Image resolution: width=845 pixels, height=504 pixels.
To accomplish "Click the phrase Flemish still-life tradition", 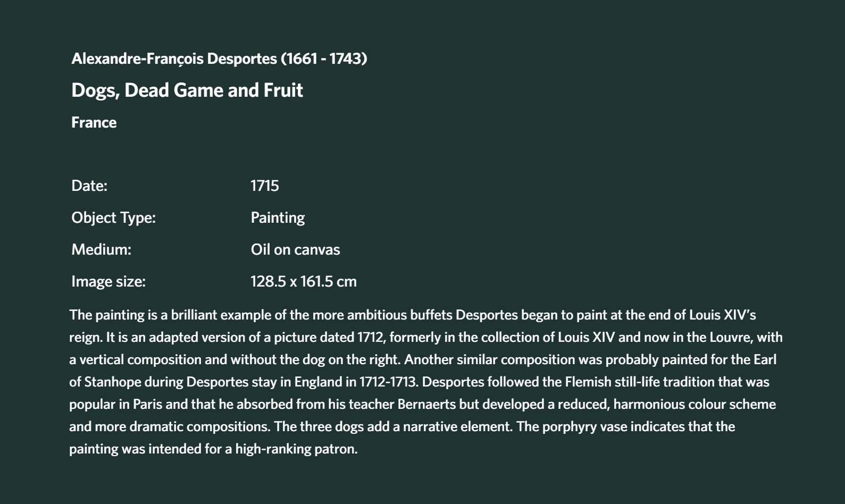I will 640,382.
